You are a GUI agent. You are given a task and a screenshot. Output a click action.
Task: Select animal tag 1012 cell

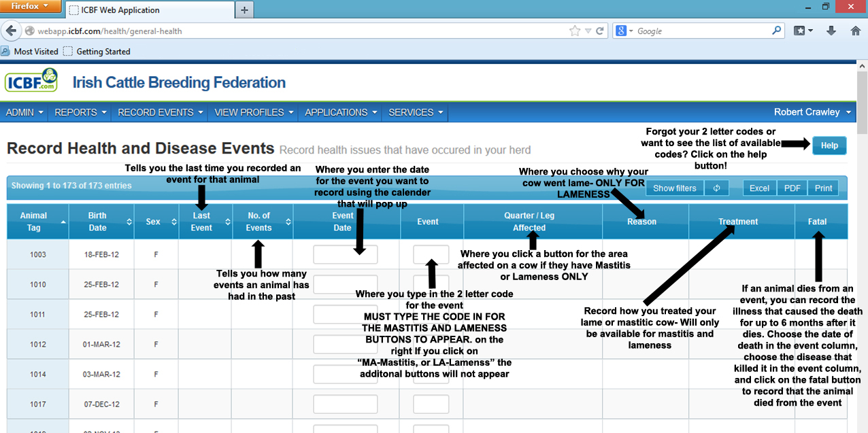(38, 345)
